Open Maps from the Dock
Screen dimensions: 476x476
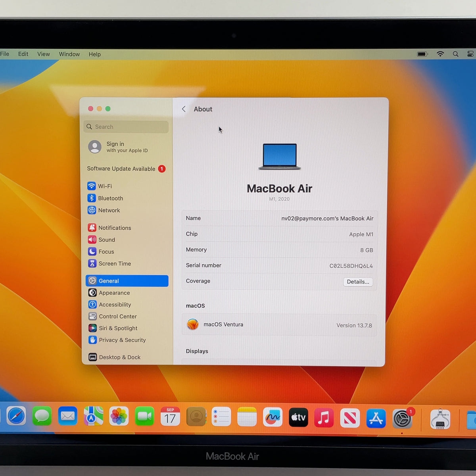click(x=93, y=416)
